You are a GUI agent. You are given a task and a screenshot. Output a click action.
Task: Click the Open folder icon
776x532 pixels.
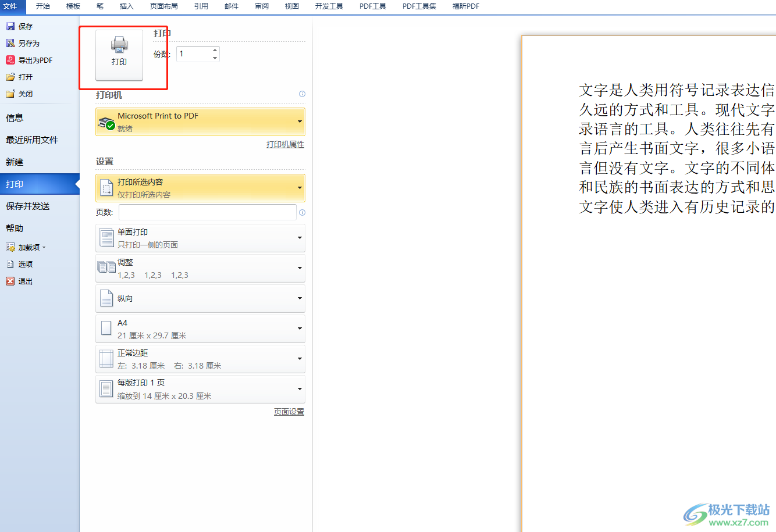coord(10,77)
